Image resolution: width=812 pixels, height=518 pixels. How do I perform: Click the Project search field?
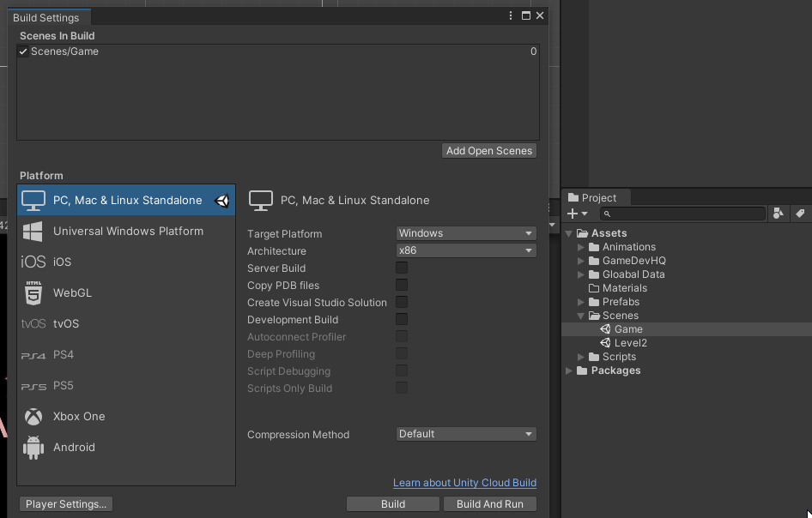[682, 214]
